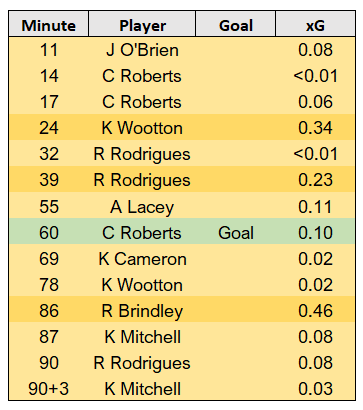This screenshot has width=363, height=410.
Task: Click the Goal cell in minute 60 row
Action: [236, 232]
